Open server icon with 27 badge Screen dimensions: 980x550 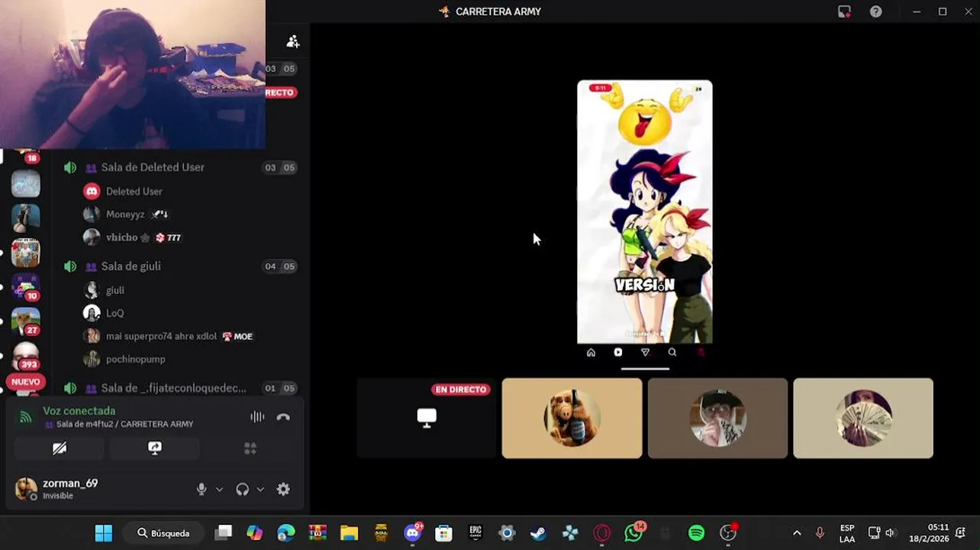pyautogui.click(x=25, y=321)
